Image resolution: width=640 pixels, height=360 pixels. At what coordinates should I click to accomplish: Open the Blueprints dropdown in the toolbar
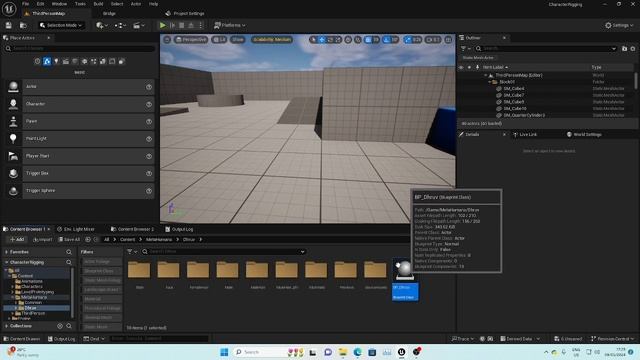(x=120, y=25)
